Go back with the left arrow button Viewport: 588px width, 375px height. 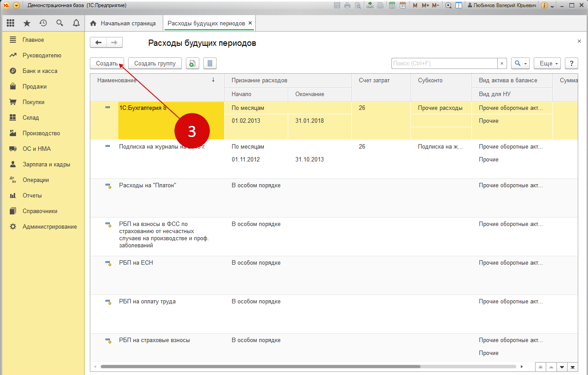pos(98,43)
